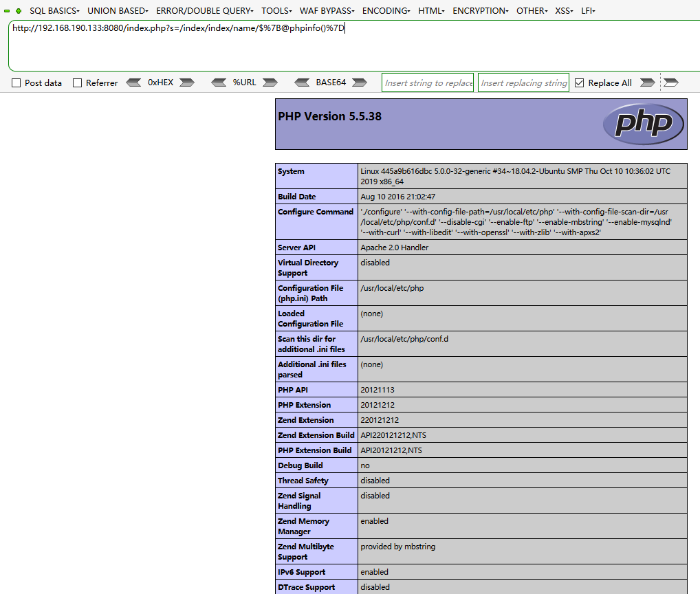Click the 'IPv6 Support' row label
Image resolution: width=700 pixels, height=594 pixels.
pyautogui.click(x=301, y=573)
